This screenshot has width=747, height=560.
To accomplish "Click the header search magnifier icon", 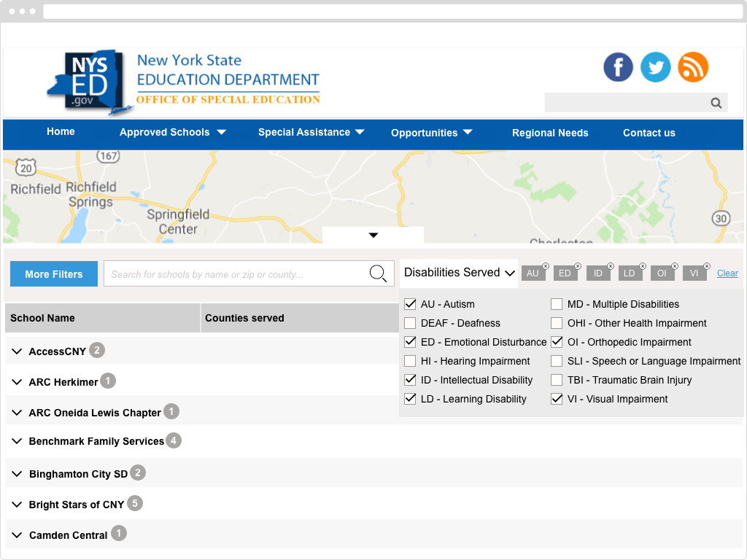I will point(716,103).
